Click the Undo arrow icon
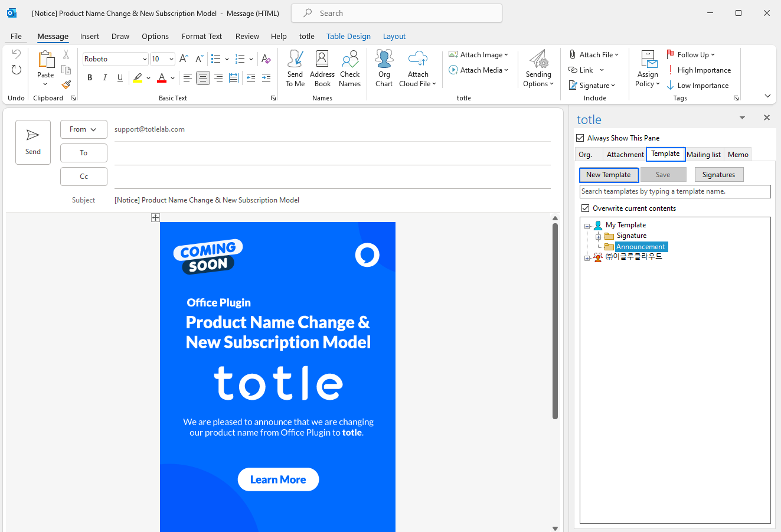Image resolution: width=781 pixels, height=532 pixels. [17, 54]
